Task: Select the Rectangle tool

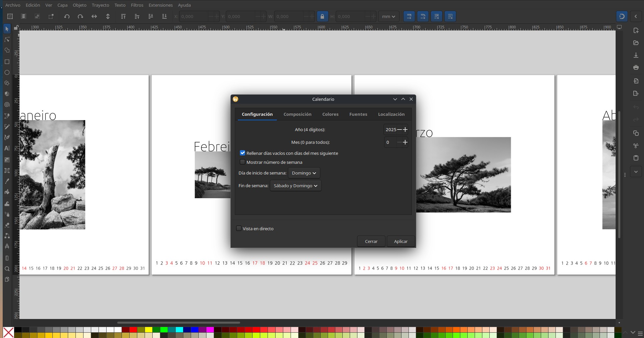Action: coord(7,62)
